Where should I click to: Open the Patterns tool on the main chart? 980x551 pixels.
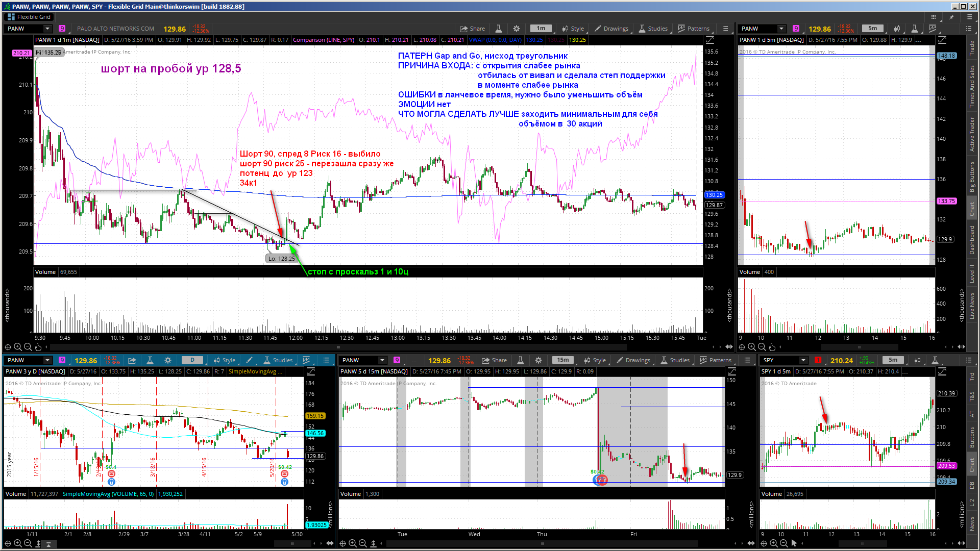coord(693,29)
